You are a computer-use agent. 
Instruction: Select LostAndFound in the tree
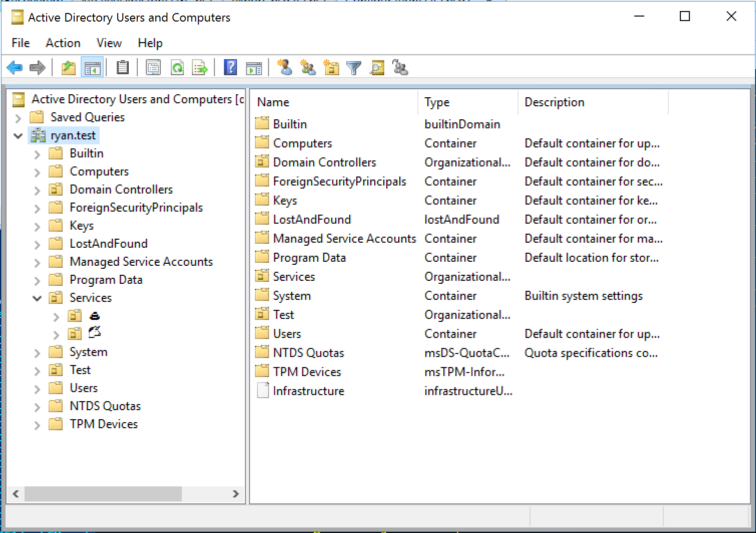point(109,244)
